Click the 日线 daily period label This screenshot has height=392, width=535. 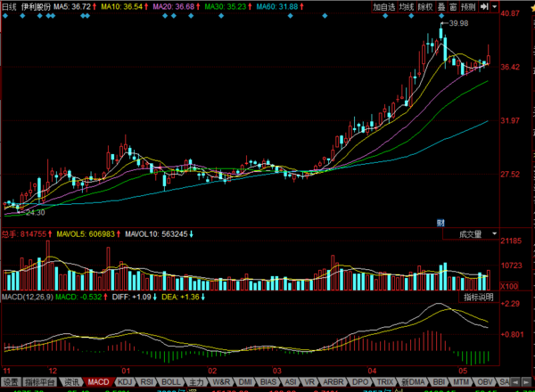click(x=9, y=5)
